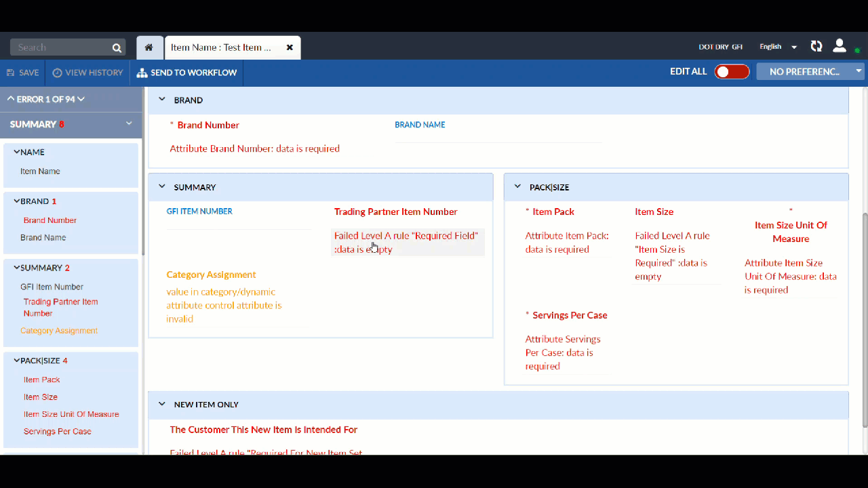Collapse the NEW ITEM ONLY section panel
868x488 pixels.
click(x=161, y=404)
